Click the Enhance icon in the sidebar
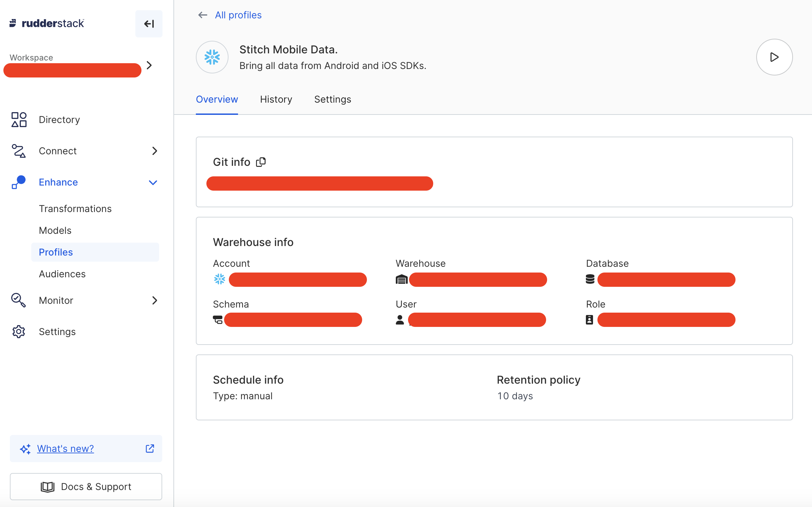 click(18, 182)
